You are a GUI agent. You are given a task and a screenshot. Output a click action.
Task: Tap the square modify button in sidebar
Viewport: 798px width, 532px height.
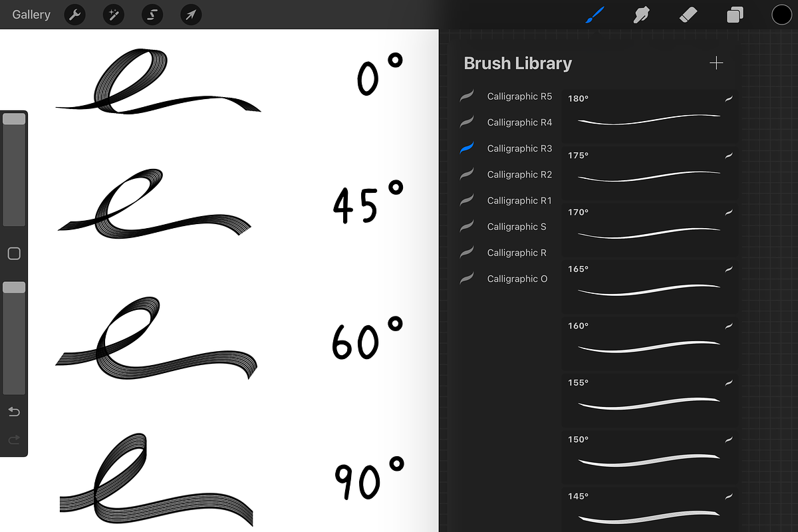click(x=14, y=253)
